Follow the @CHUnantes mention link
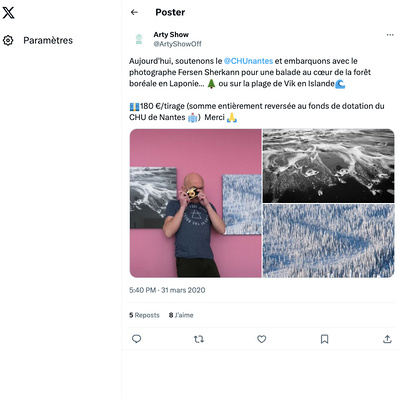The height and width of the screenshot is (399, 399). coord(248,61)
